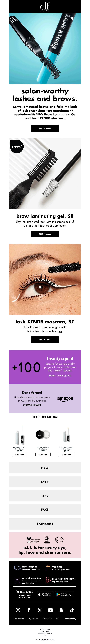Click Shop Now under brow laminating gel
Image resolution: width=90 pixels, height=644 pixels.
pyautogui.click(x=45, y=234)
